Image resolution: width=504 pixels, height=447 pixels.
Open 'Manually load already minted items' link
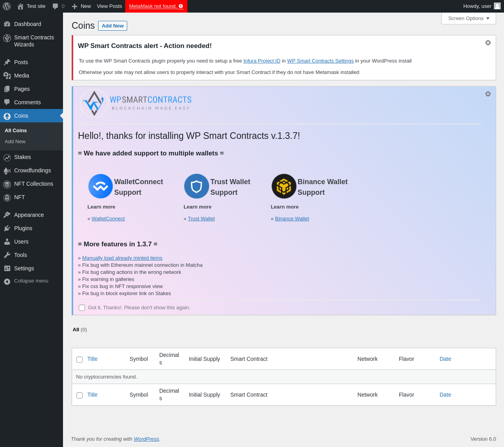point(122,258)
